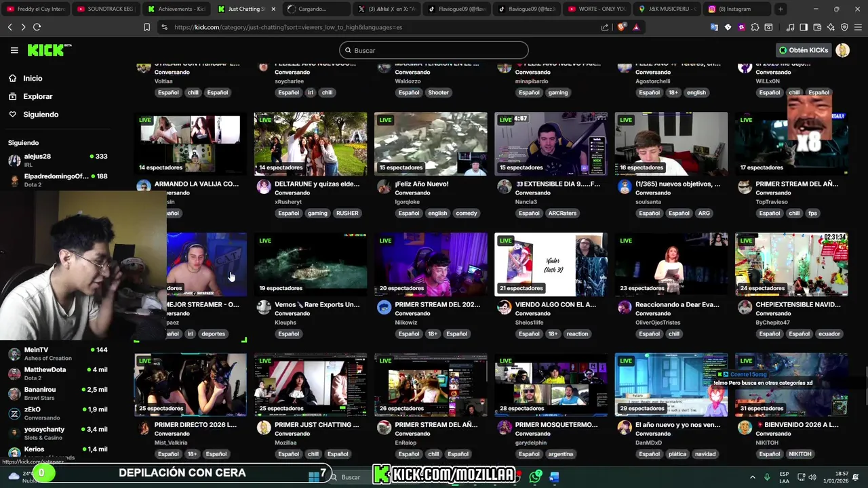
Task: Click the Shooter tag under Waldozzo
Action: point(438,92)
